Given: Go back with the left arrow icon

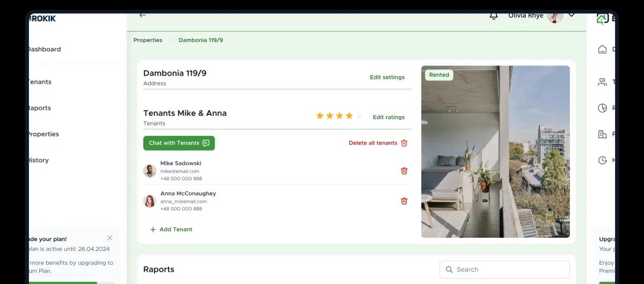Looking at the screenshot, I should point(142,15).
